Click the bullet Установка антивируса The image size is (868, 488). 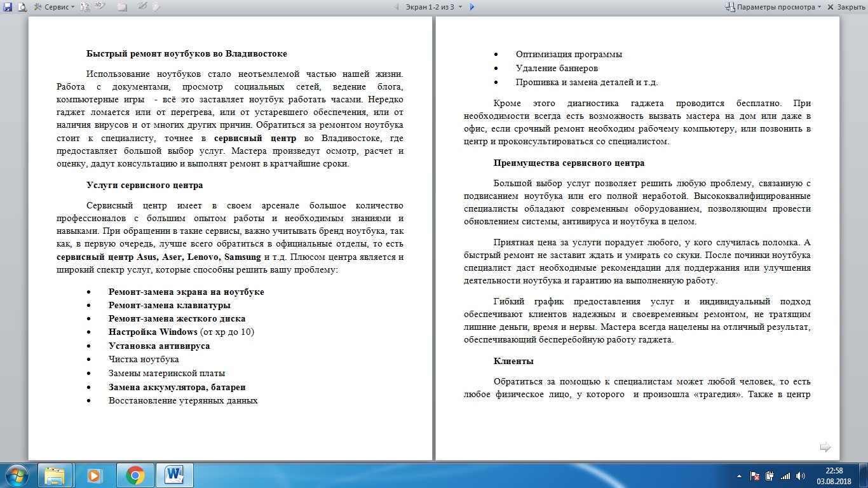pos(159,346)
